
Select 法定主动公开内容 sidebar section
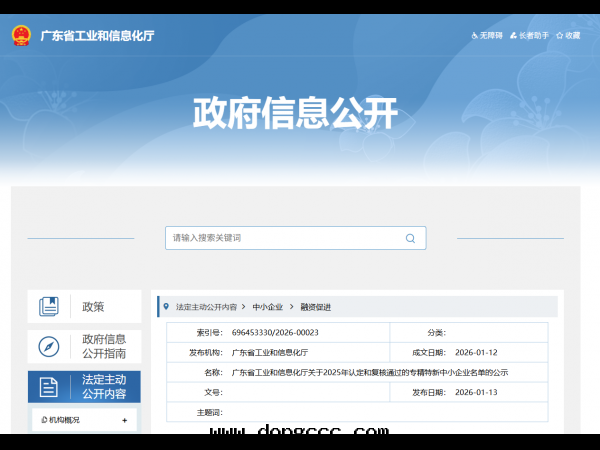point(85,386)
